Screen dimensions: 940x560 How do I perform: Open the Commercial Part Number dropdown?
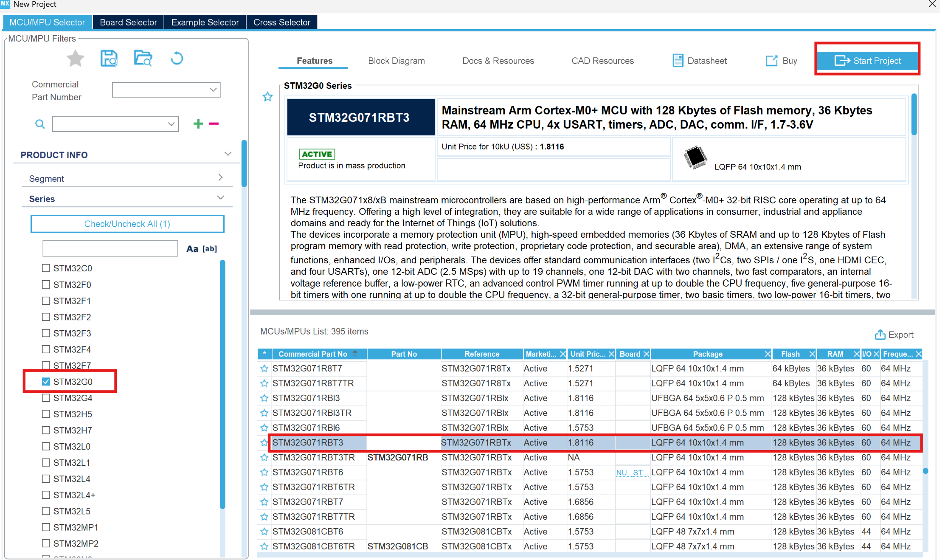[213, 90]
